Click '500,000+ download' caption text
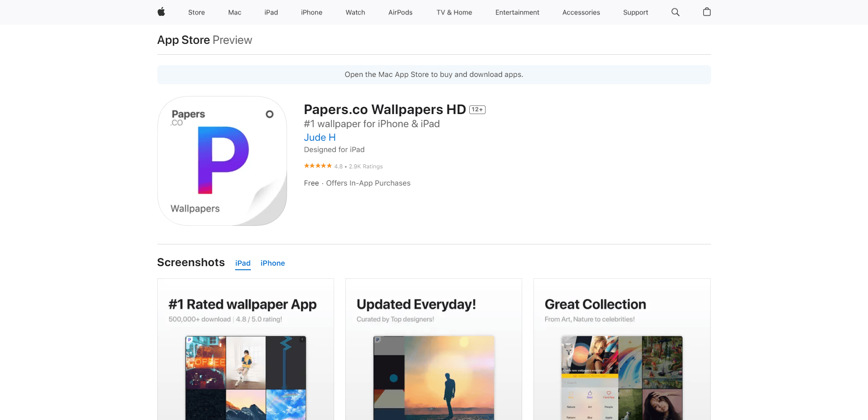 pos(199,319)
